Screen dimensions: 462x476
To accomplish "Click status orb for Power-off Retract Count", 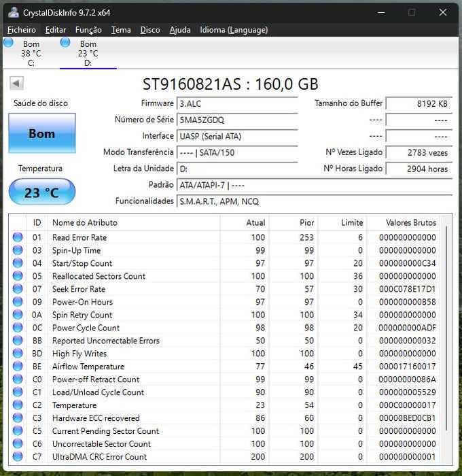I will click(x=18, y=379).
